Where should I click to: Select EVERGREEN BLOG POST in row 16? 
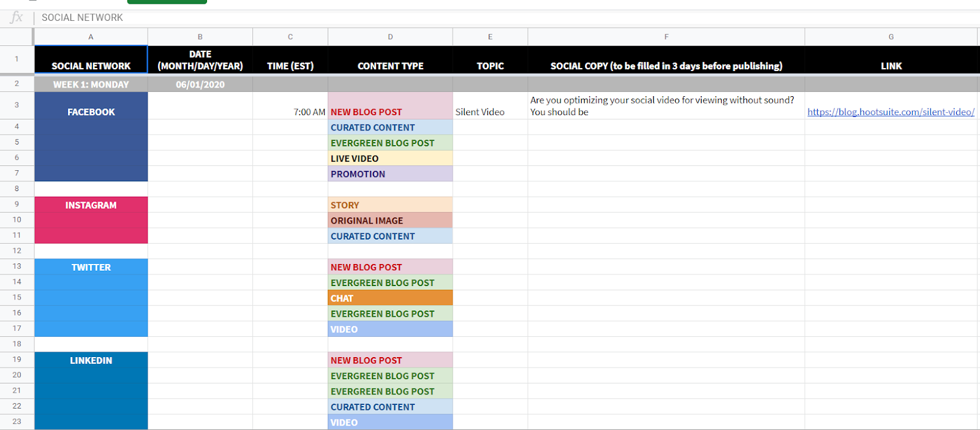pyautogui.click(x=390, y=313)
